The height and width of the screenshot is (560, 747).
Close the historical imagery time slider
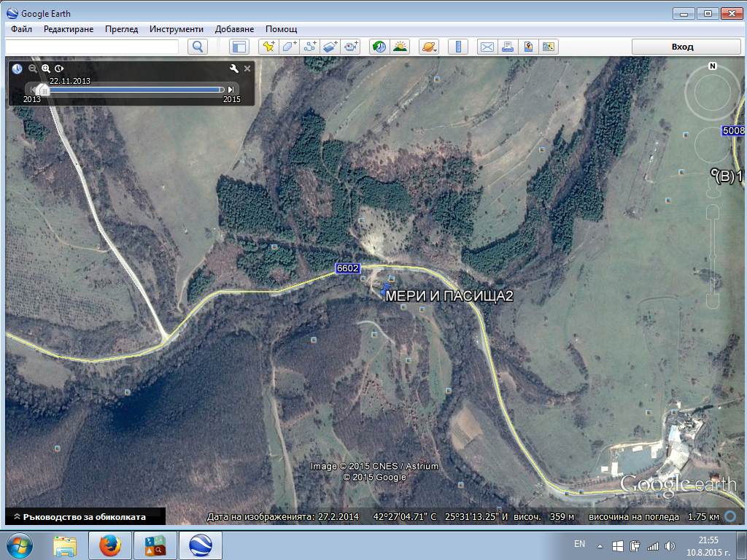pyautogui.click(x=247, y=69)
